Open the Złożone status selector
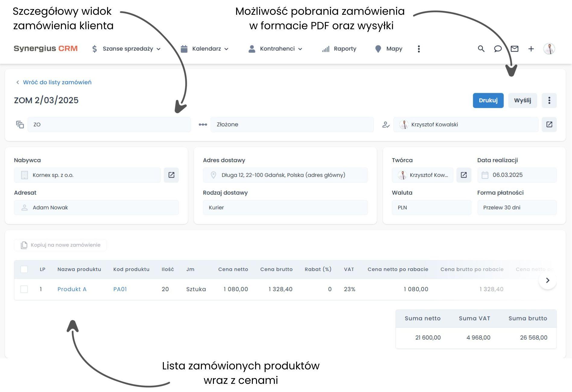The image size is (572, 392). (x=292, y=124)
